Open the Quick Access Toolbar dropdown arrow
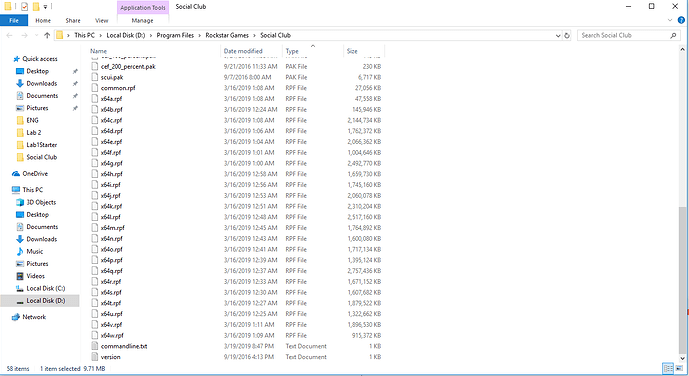 (45, 7)
